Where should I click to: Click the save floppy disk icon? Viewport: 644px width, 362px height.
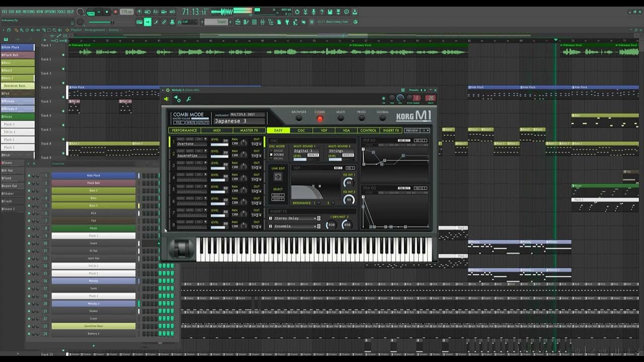(331, 12)
